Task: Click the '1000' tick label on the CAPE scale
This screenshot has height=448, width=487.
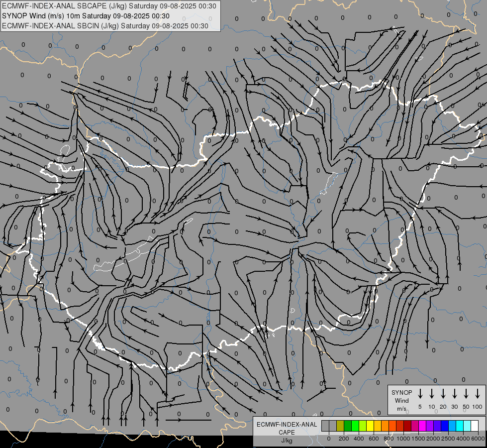Action: point(403,439)
